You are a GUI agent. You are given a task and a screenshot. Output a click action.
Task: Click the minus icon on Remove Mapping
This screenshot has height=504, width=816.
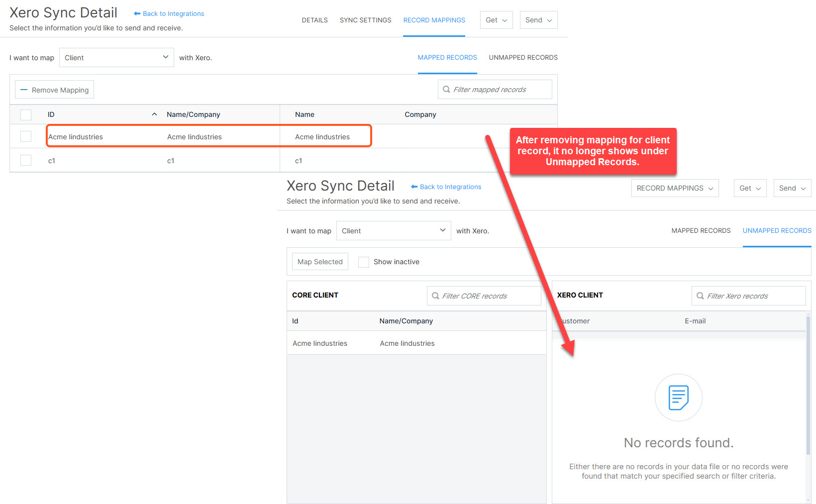coord(24,90)
